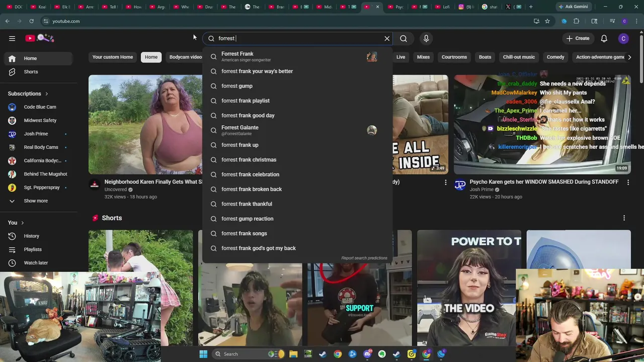Image resolution: width=644 pixels, height=362 pixels.
Task: Choose the Forrest Galante channel suggestion
Action: tap(297, 130)
